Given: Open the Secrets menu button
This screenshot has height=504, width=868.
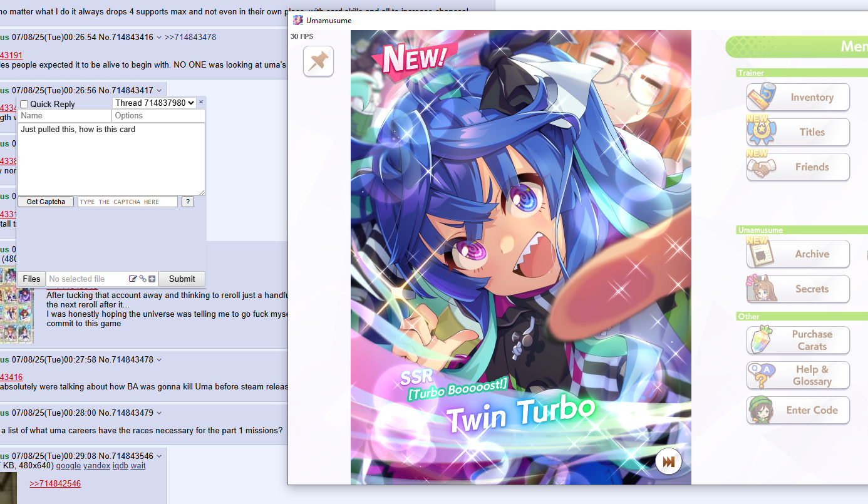Looking at the screenshot, I should point(798,289).
